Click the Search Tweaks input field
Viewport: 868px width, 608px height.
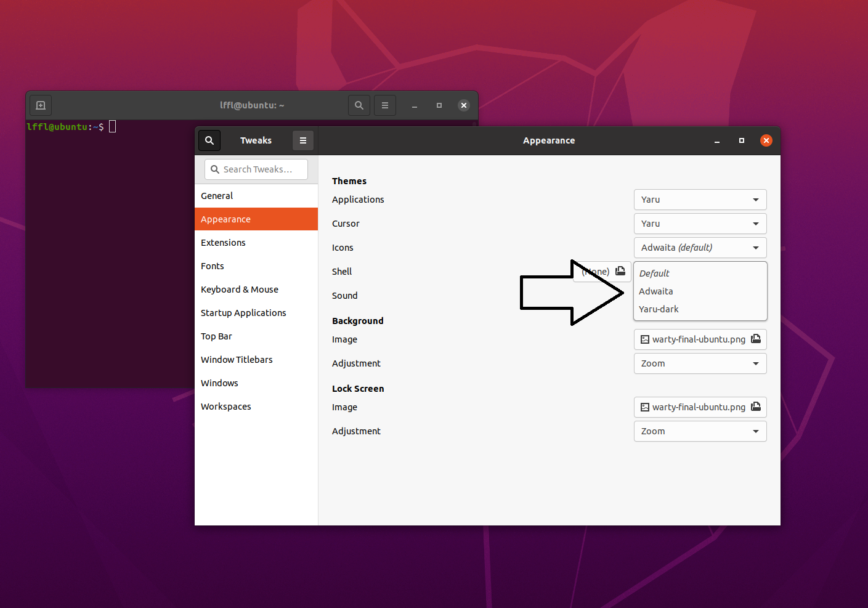[256, 169]
